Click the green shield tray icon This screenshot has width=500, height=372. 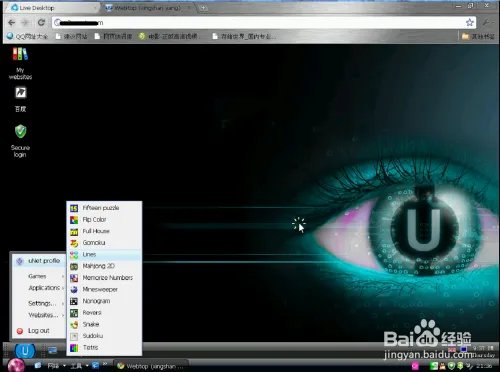[451, 366]
